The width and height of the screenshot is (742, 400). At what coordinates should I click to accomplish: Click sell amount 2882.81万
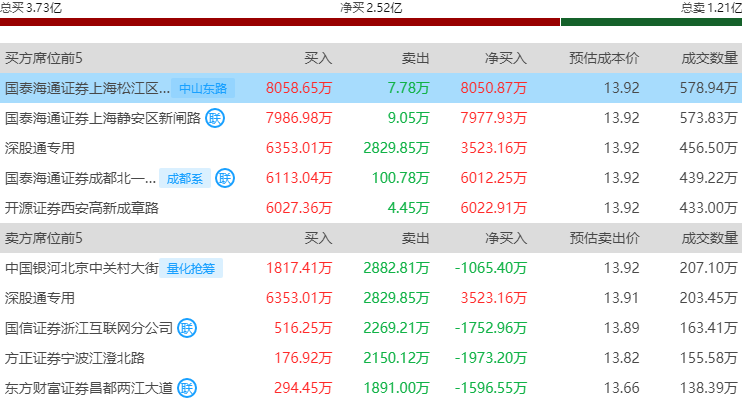397,268
